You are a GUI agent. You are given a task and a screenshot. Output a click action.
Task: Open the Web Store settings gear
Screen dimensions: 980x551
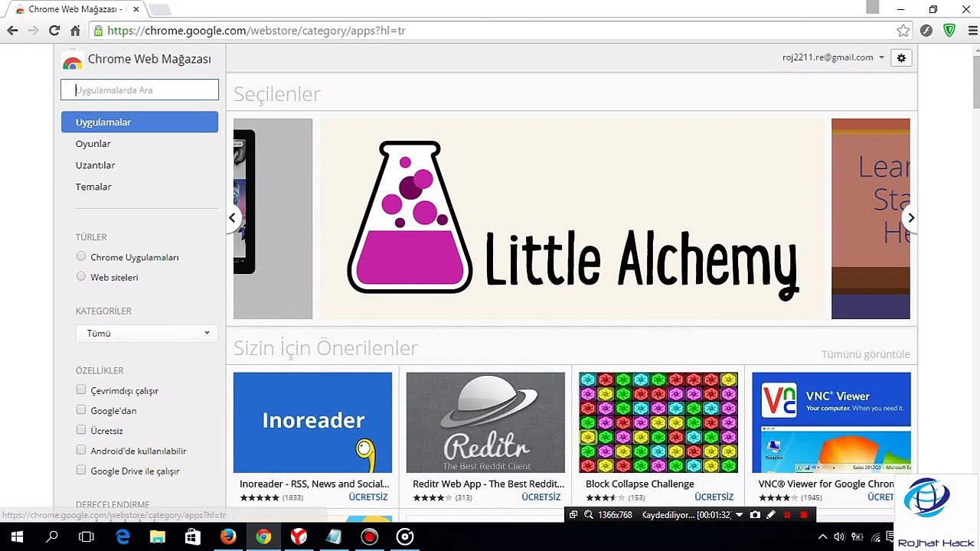901,58
